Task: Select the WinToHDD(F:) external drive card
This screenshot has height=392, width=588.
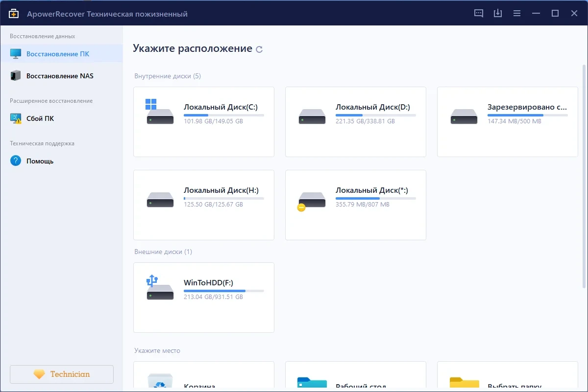Action: click(x=204, y=298)
